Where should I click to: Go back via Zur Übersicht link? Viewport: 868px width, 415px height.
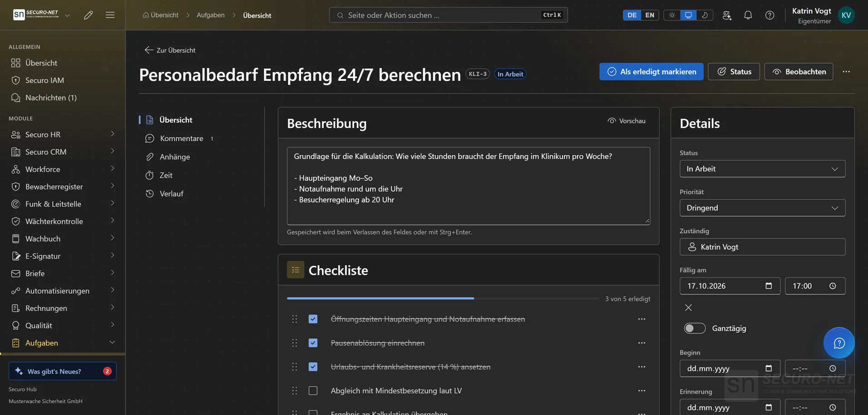point(170,50)
